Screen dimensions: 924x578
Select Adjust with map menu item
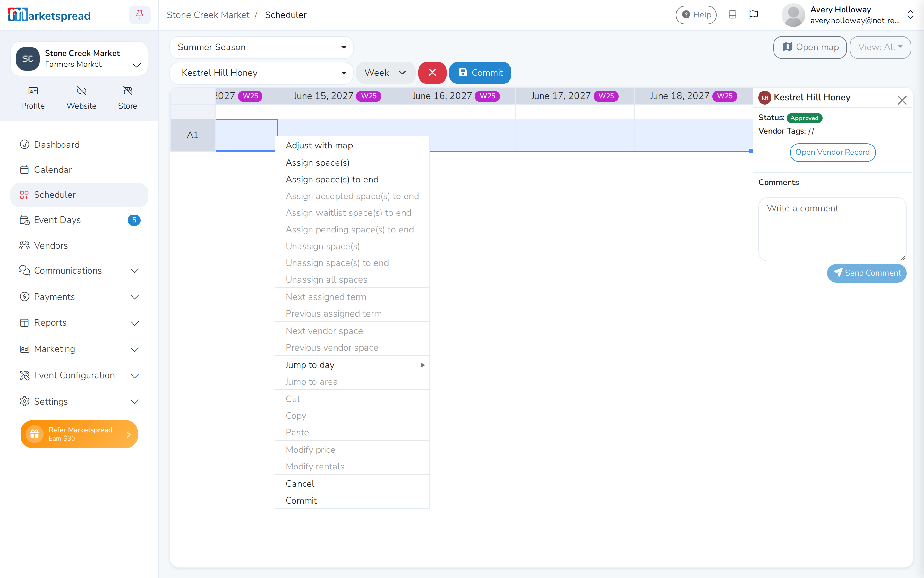click(352, 145)
